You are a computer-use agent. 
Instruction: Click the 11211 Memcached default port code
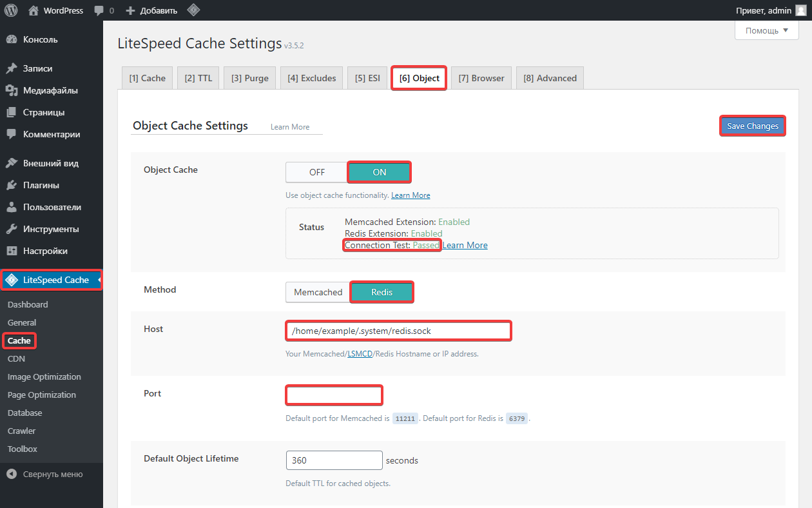[x=405, y=418]
